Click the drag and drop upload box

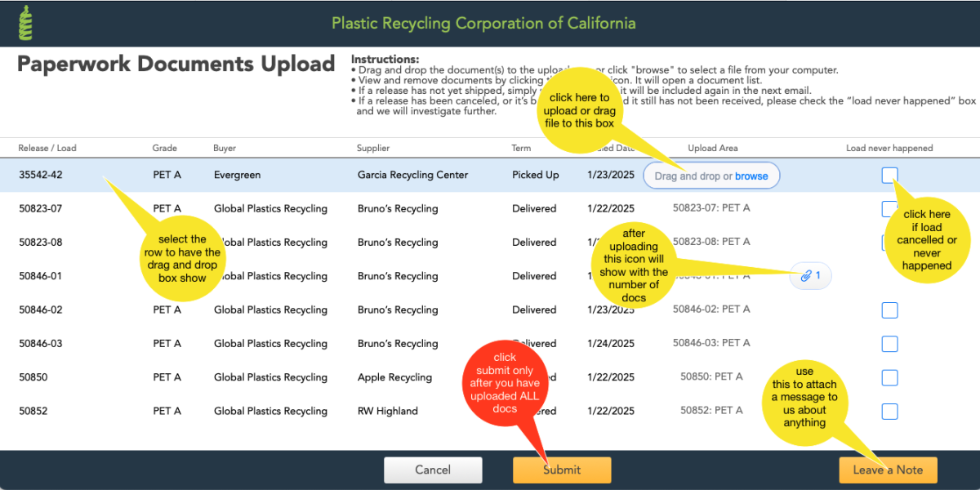710,175
